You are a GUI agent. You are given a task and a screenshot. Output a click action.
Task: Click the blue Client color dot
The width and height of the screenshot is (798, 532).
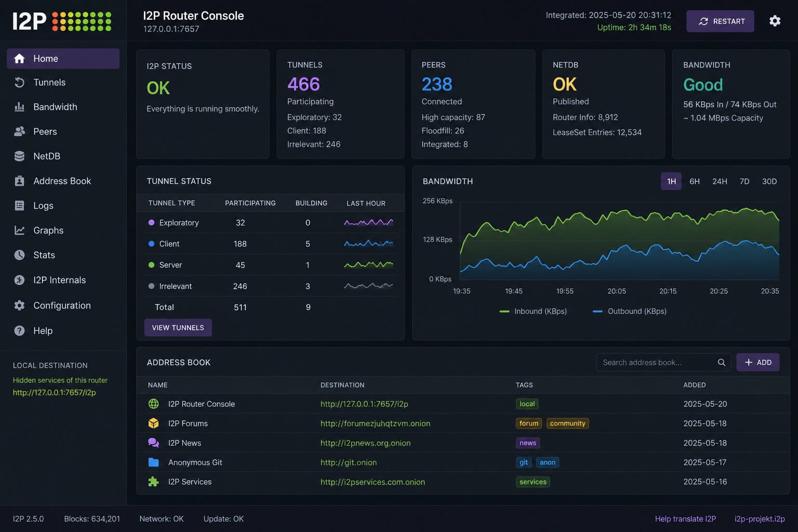151,244
